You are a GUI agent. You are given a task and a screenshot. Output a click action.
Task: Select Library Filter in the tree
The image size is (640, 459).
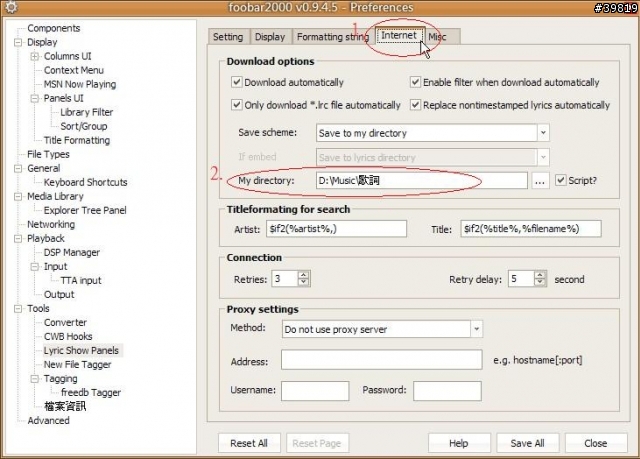[87, 112]
